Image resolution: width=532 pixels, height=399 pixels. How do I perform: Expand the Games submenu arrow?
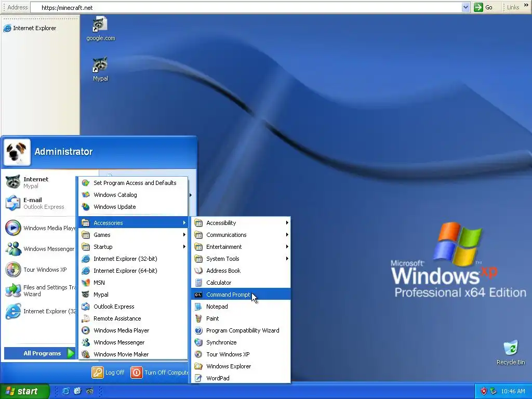pos(184,235)
